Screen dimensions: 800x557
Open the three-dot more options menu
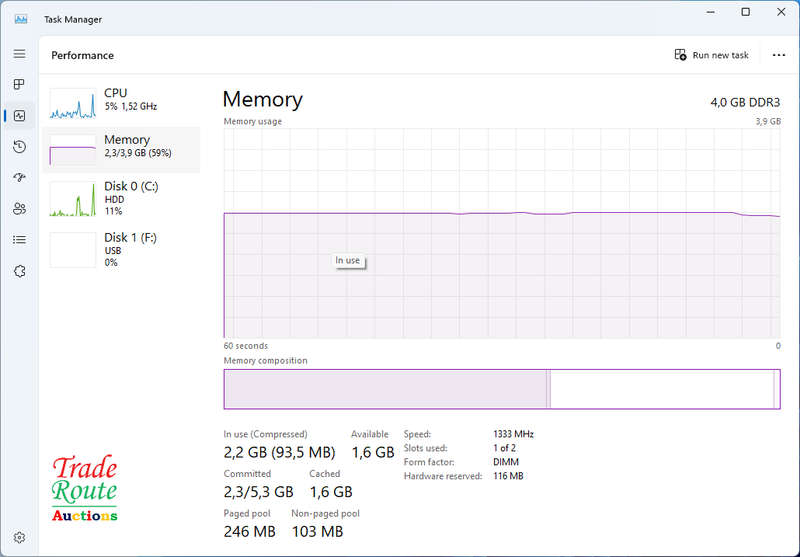coord(779,55)
